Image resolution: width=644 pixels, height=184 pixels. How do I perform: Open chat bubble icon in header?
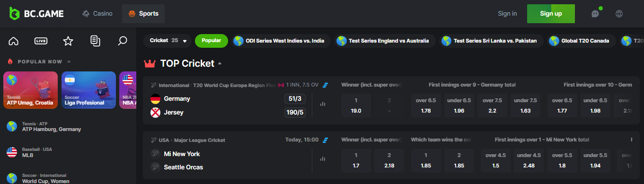click(595, 14)
